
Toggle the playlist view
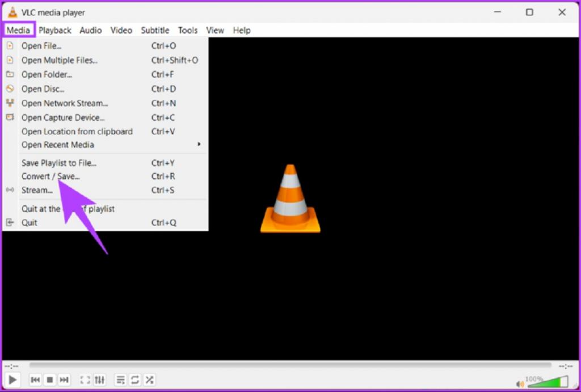pyautogui.click(x=120, y=380)
